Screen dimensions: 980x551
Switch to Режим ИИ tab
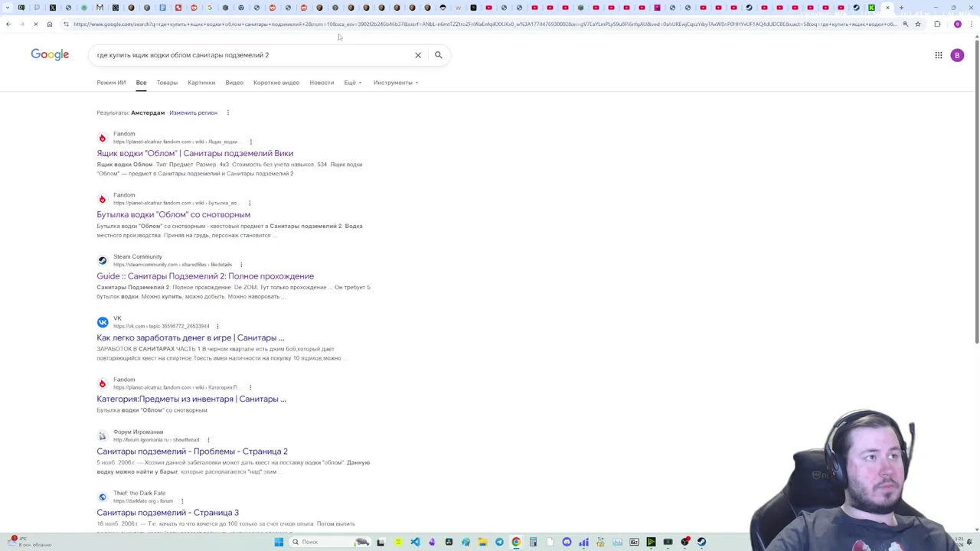pyautogui.click(x=111, y=83)
